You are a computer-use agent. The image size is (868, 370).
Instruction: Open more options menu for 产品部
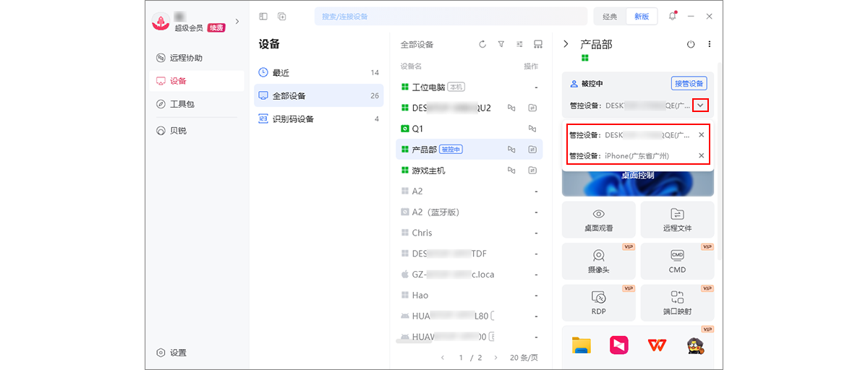[x=710, y=44]
